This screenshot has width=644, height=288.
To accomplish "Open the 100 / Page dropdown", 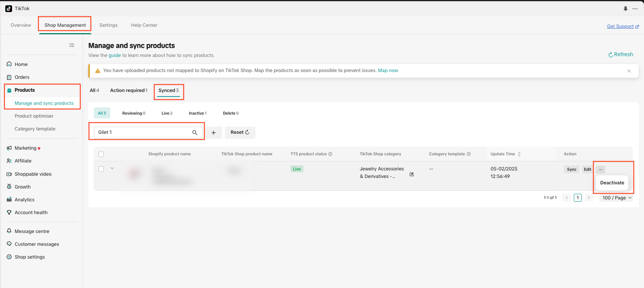I will click(x=616, y=198).
